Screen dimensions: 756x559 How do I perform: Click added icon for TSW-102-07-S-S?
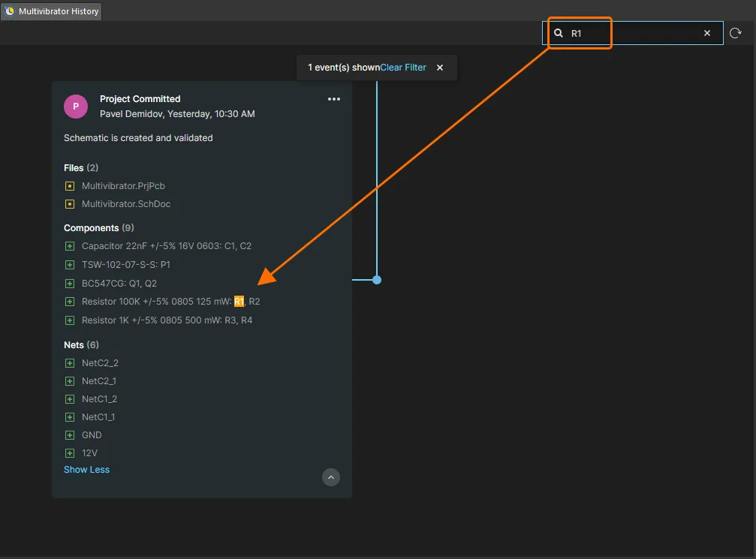(x=69, y=265)
